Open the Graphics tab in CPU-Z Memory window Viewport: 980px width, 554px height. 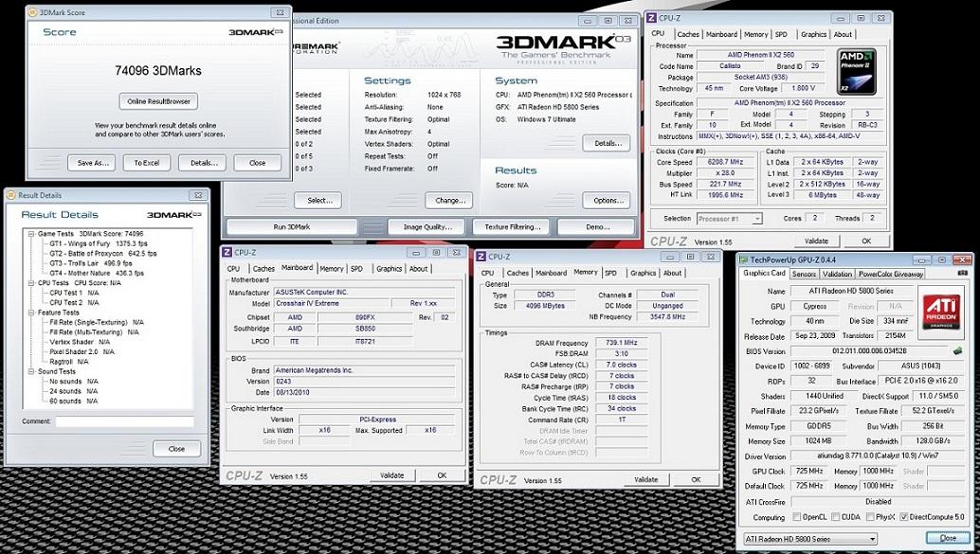(x=644, y=273)
